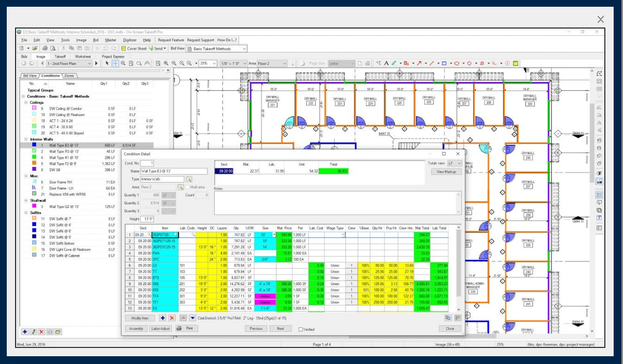This screenshot has width=623, height=364.
Task: Pick the blue Rectangle drawing tool
Action: tap(444, 63)
